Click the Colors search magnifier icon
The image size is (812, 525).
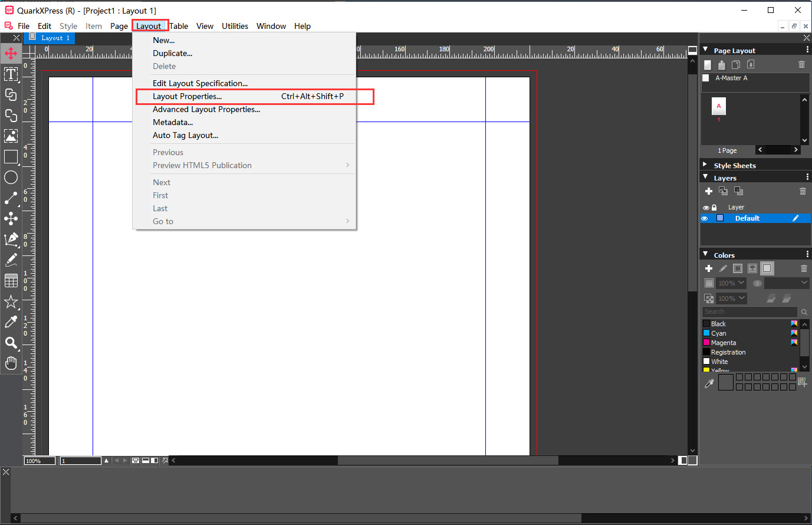click(x=804, y=311)
